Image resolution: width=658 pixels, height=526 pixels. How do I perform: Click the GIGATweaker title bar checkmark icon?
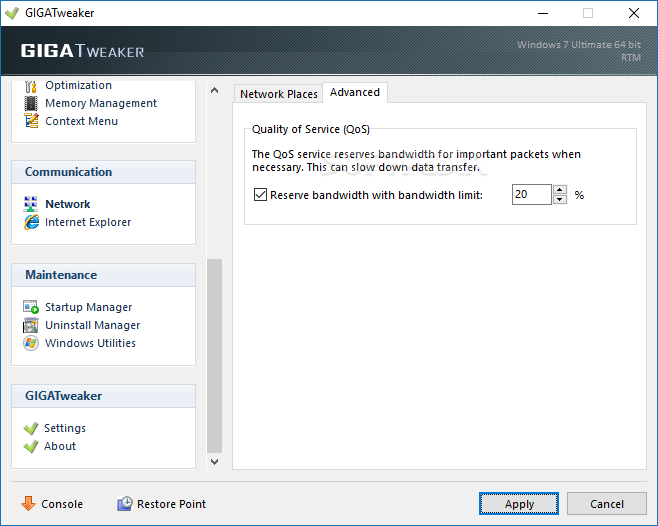tap(12, 13)
